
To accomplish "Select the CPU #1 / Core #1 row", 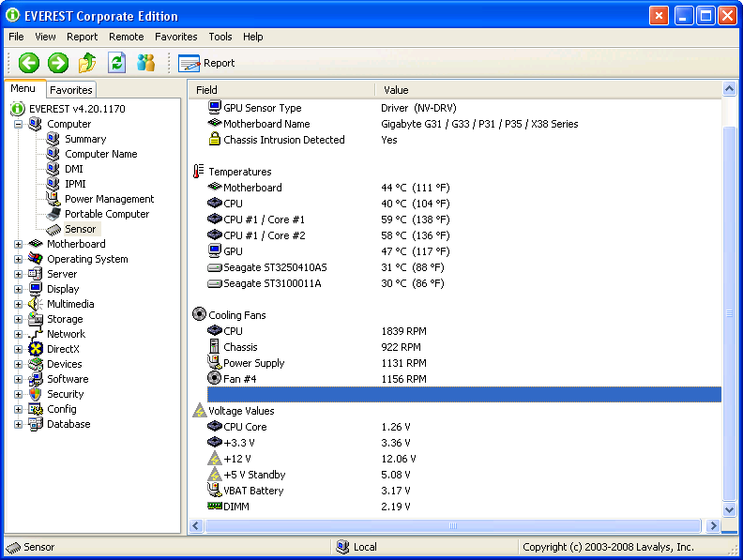I will point(464,219).
